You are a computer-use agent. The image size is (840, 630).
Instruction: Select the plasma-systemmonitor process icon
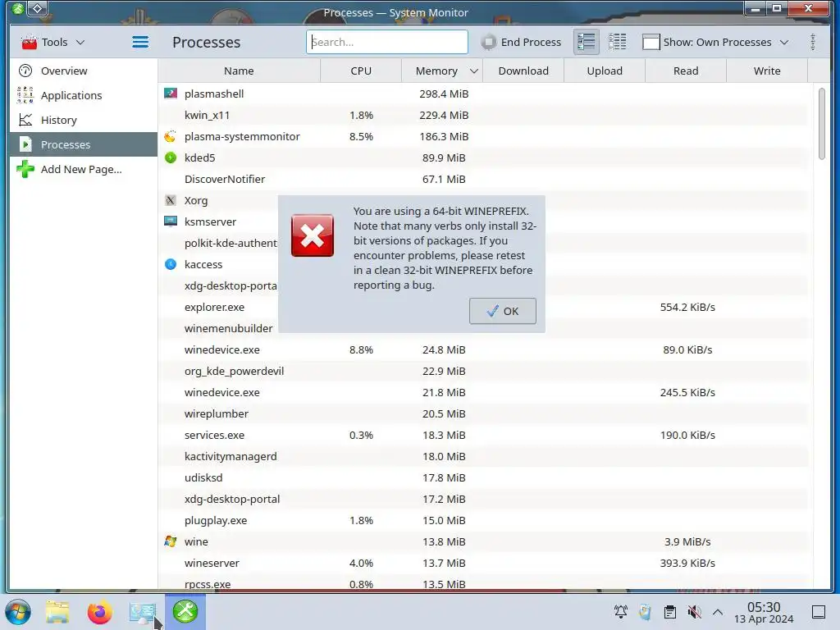(x=171, y=136)
